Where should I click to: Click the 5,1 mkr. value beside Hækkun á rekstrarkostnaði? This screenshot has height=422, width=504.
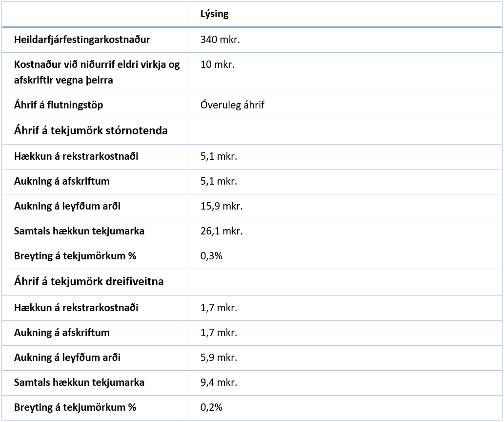click(219, 156)
